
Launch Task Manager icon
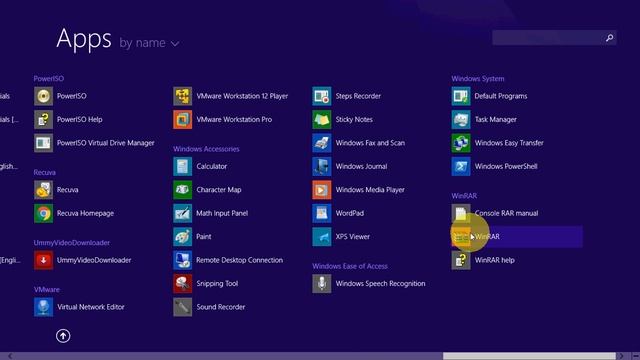(x=461, y=120)
